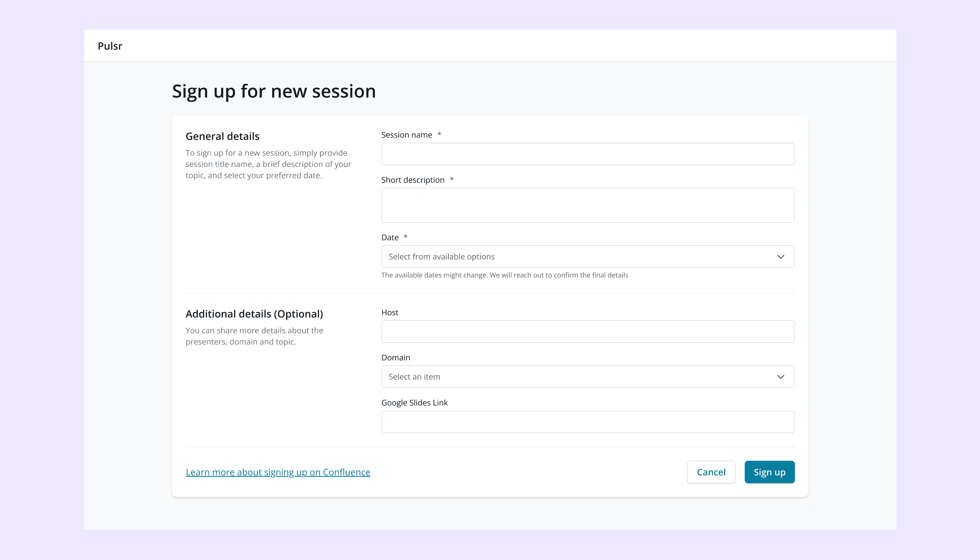Click the Google Slides Link input field
The image size is (980, 560).
pyautogui.click(x=588, y=422)
